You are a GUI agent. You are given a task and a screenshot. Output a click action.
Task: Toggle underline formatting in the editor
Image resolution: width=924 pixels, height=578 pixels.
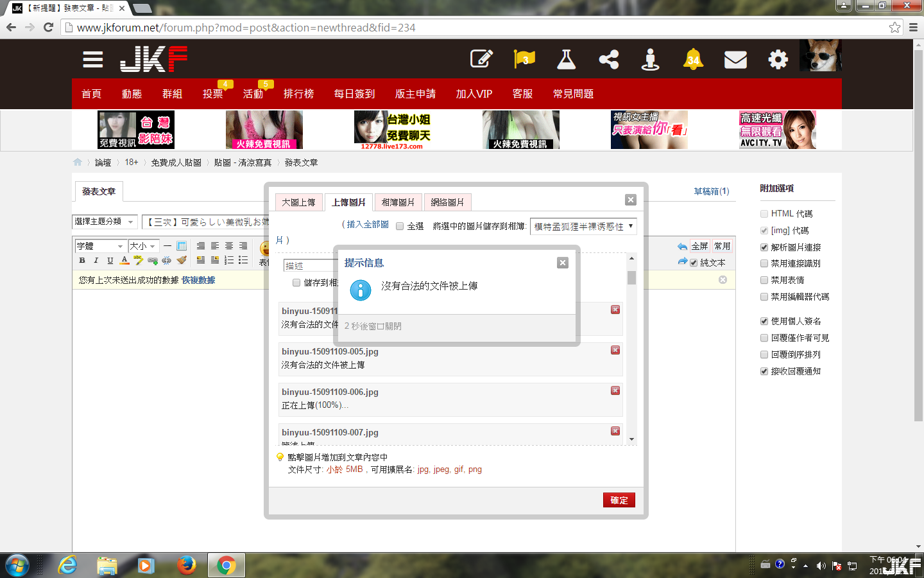coord(110,260)
